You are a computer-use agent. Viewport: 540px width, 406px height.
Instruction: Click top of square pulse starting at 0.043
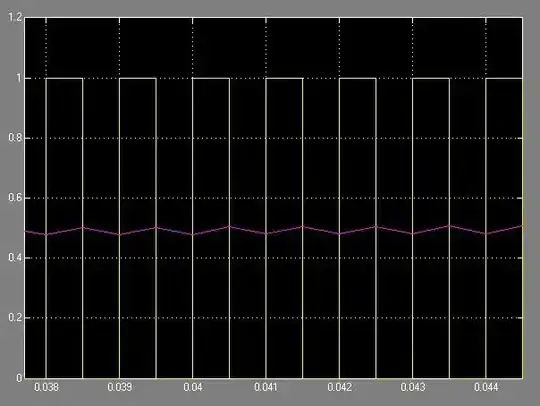tap(431, 79)
